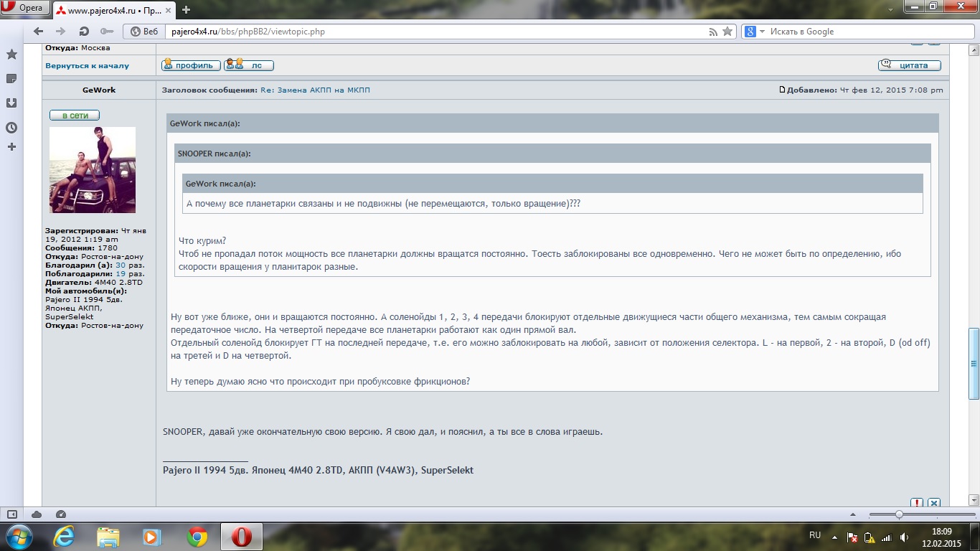Open the Windows Start menu
Viewport: 980px width, 551px height.
(x=19, y=537)
